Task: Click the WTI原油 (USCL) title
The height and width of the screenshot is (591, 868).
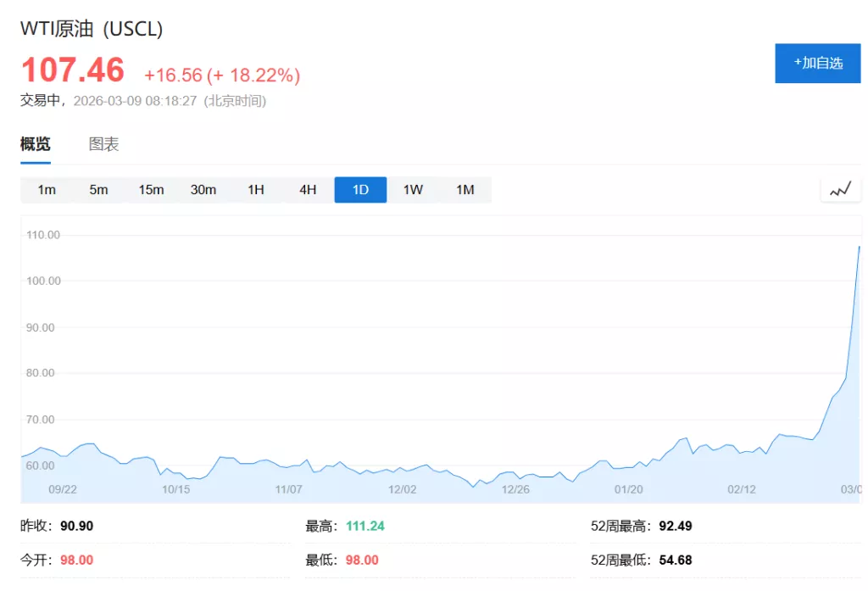Action: (x=92, y=29)
